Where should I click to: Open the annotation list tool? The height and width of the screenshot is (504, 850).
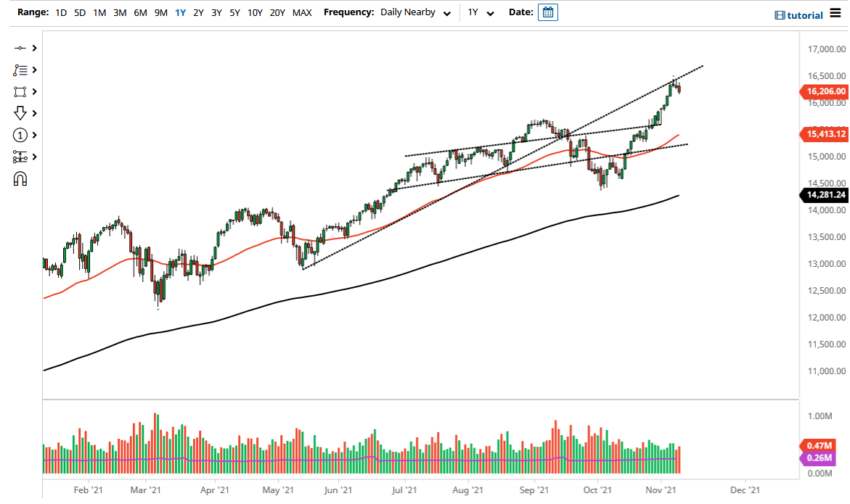pos(20,70)
